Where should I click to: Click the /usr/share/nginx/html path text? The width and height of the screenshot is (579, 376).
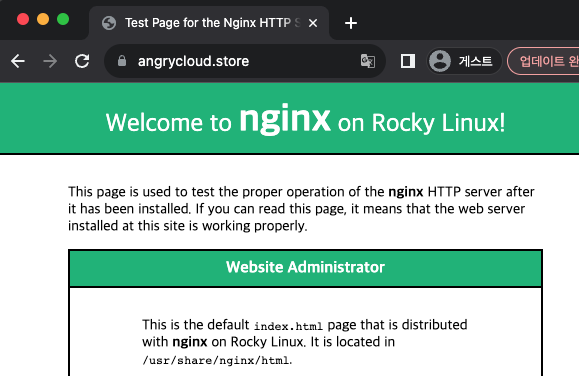point(216,360)
